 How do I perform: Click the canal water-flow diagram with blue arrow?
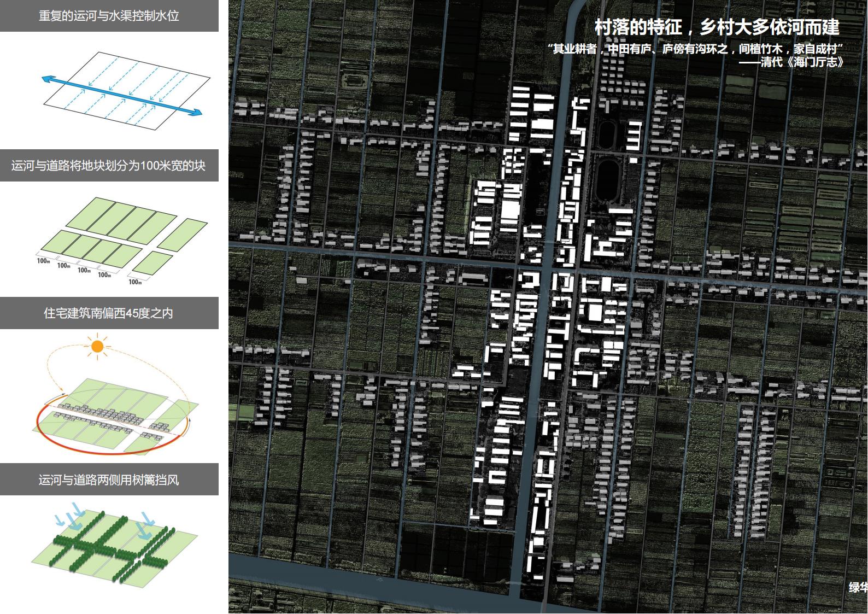[125, 90]
